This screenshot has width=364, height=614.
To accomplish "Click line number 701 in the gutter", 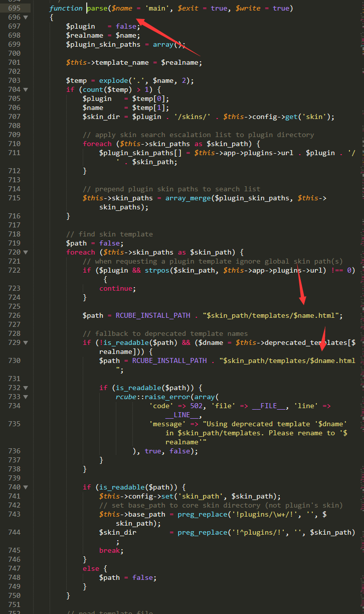I will coord(15,62).
